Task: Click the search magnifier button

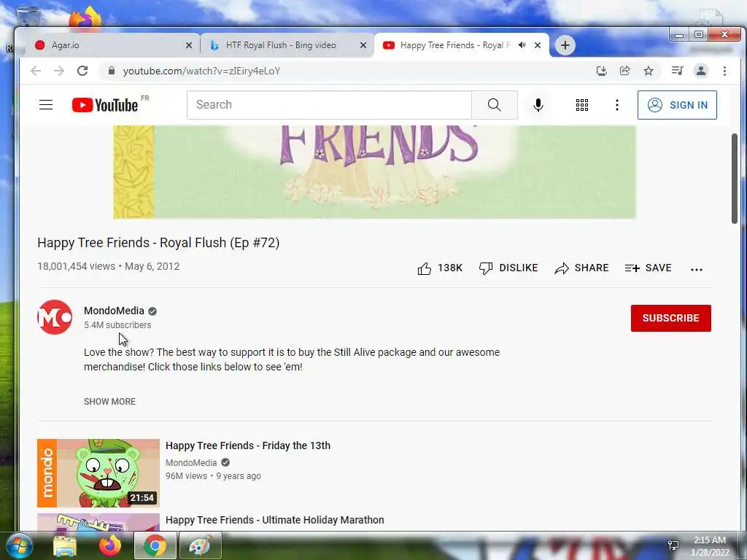Action: pyautogui.click(x=494, y=105)
